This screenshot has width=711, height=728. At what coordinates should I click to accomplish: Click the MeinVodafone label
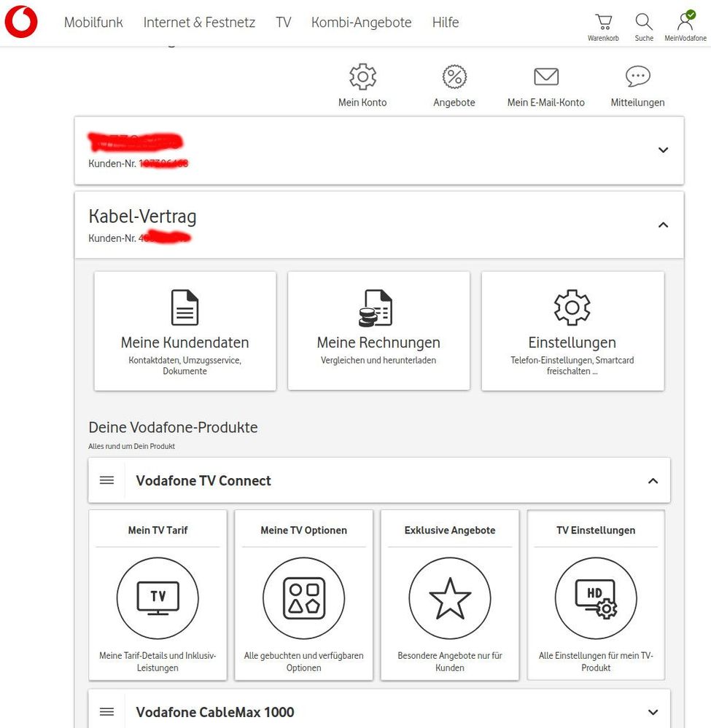pyautogui.click(x=685, y=38)
